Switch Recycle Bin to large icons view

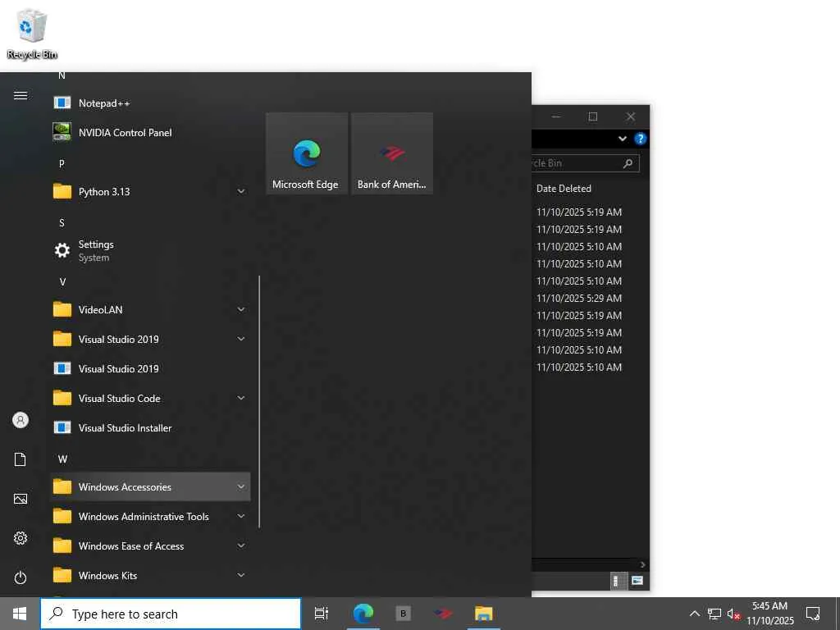click(637, 581)
